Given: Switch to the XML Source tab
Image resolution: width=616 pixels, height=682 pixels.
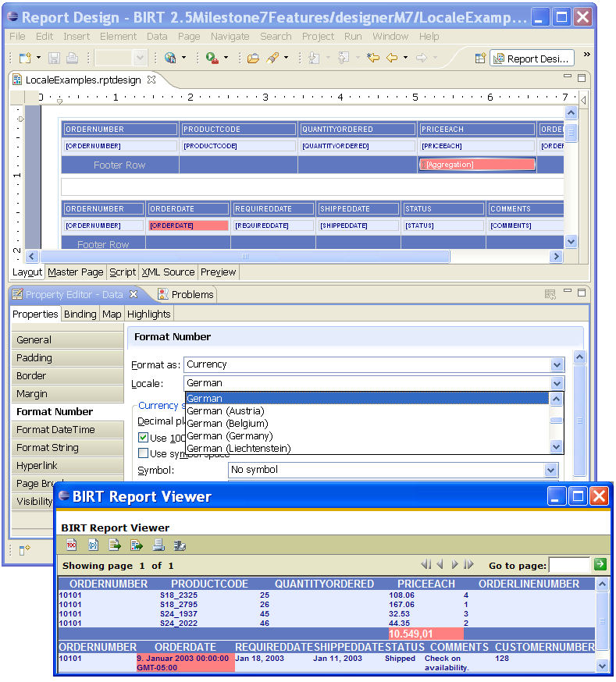Looking at the screenshot, I should tap(168, 272).
